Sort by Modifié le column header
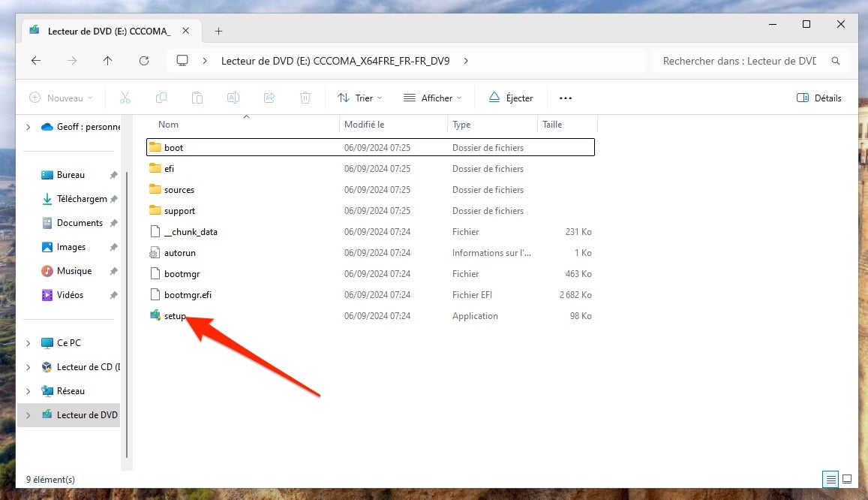The image size is (868, 500). click(365, 125)
